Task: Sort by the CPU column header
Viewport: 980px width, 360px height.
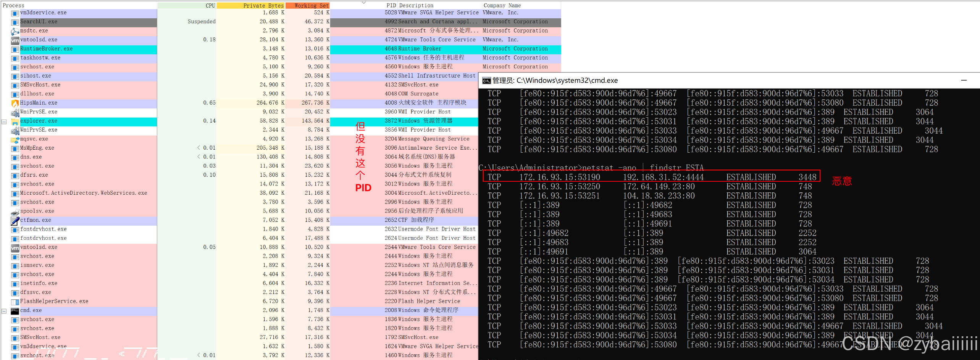Action: [x=210, y=5]
